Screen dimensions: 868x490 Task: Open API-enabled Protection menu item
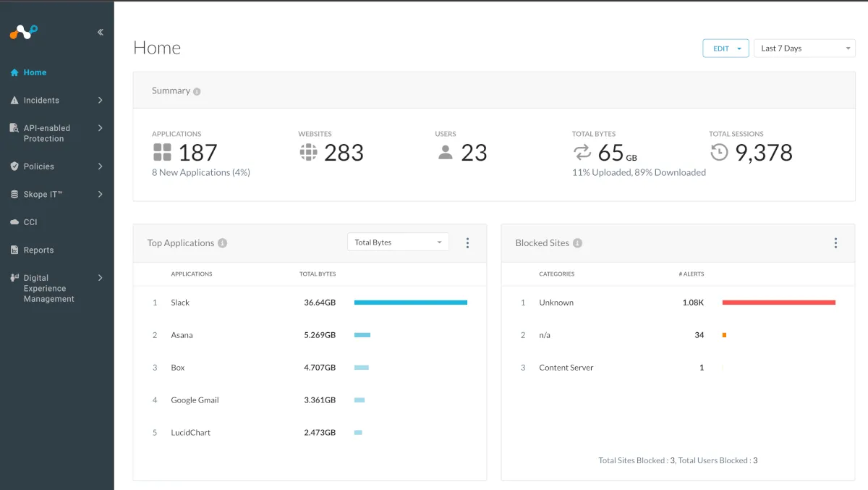pyautogui.click(x=46, y=133)
